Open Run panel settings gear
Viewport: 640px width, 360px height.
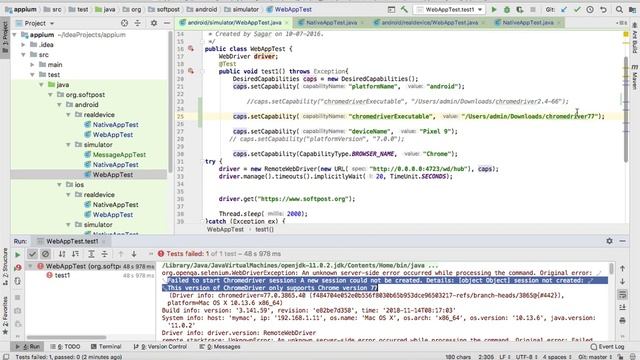coord(609,241)
